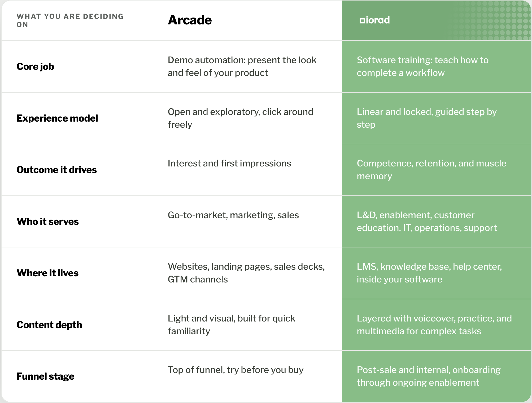Click 'Competence, retention, and muscle memory' cell
This screenshot has width=532, height=403.
(x=431, y=170)
